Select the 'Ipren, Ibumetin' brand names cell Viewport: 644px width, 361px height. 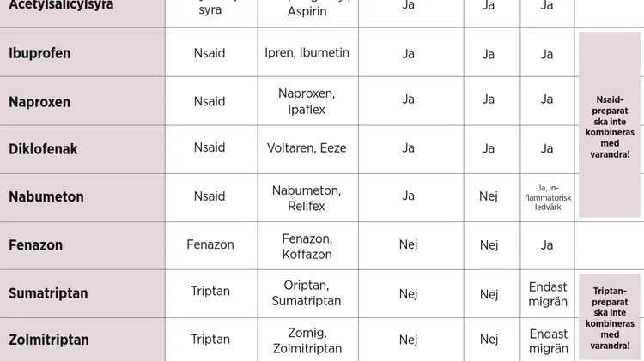308,52
